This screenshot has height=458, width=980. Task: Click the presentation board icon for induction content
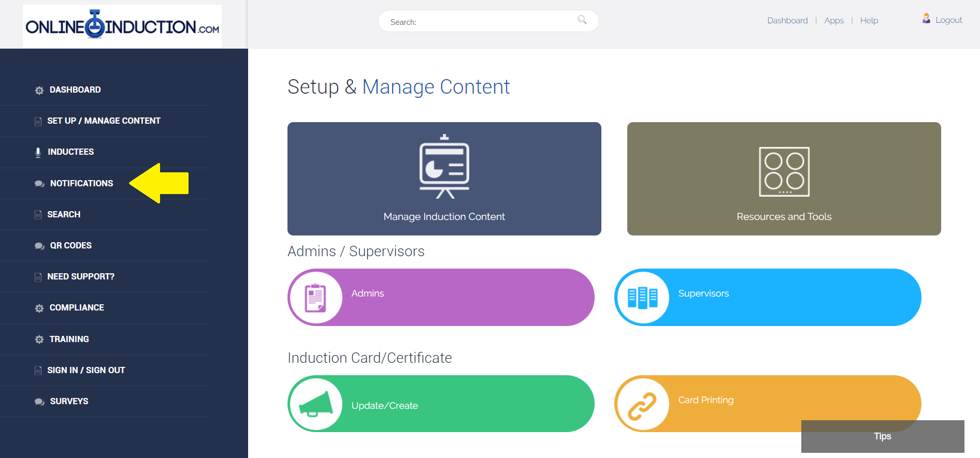pyautogui.click(x=444, y=167)
